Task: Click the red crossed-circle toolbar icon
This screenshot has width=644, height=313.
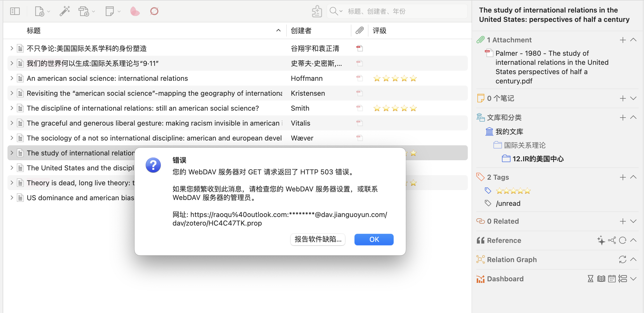Action: coord(154,11)
